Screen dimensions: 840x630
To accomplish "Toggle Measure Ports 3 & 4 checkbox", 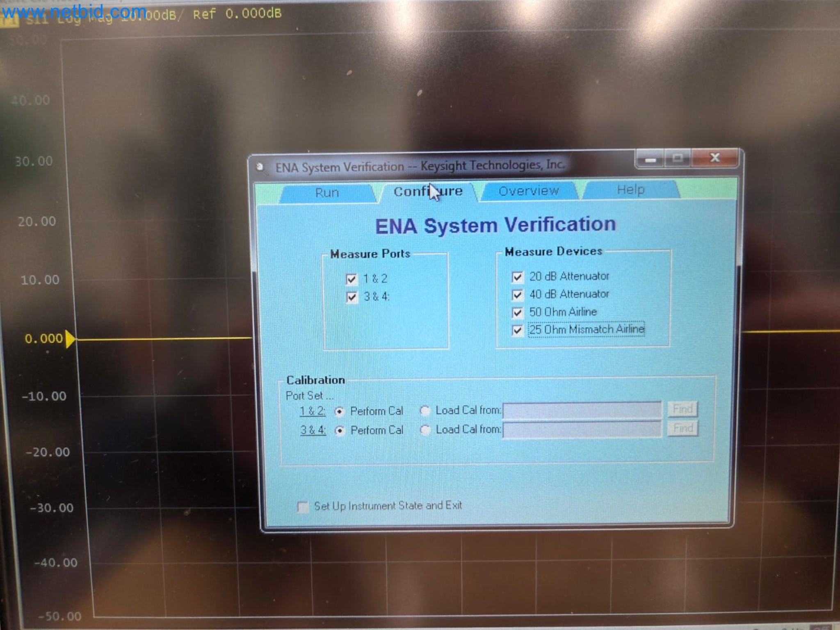I will (352, 297).
